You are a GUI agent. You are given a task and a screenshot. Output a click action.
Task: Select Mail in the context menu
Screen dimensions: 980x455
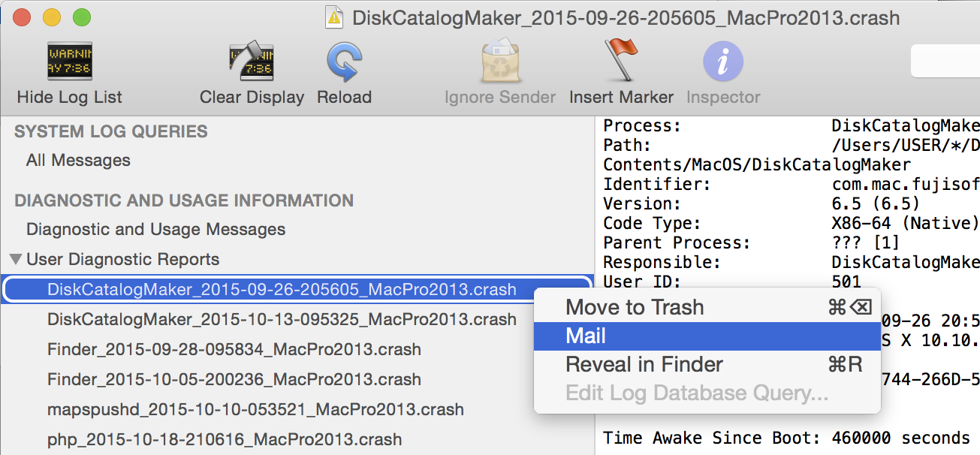(706, 336)
